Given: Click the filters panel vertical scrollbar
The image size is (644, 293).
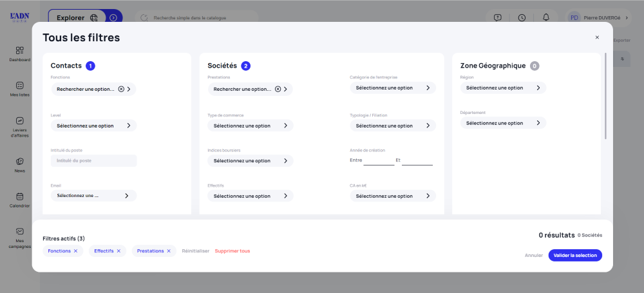Looking at the screenshot, I should coord(605,97).
